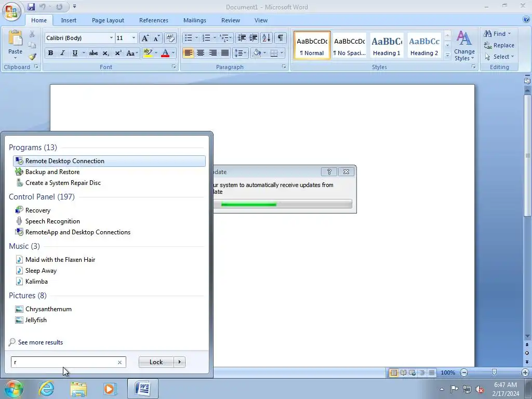The width and height of the screenshot is (532, 399).
Task: Click the Office Button orb
Action: pos(11,11)
